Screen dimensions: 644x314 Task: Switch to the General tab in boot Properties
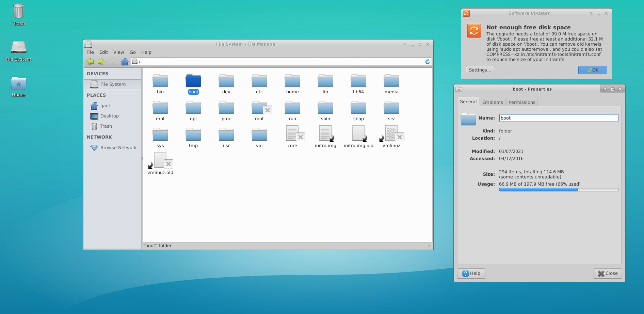pos(468,102)
